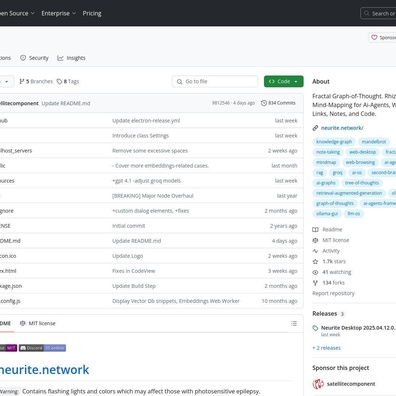Select the ai-os topic tag
Screen dimensions: 396x396
357,173
